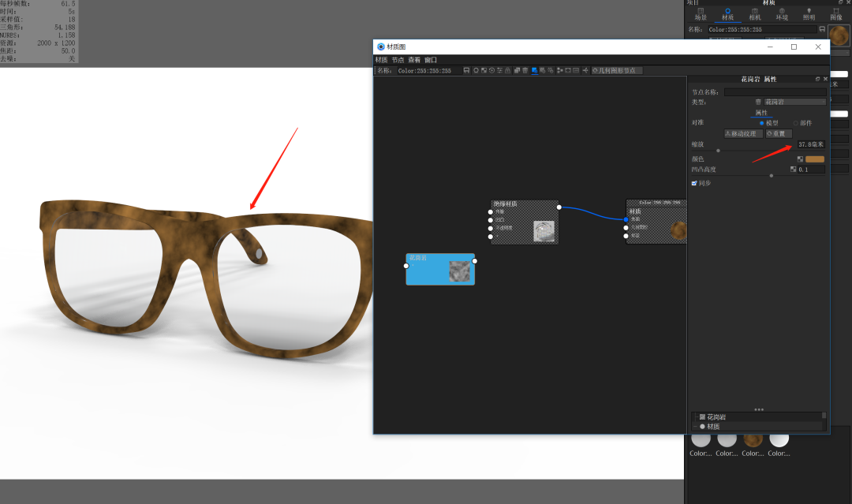The height and width of the screenshot is (504, 852).
Task: Select 材质 item in the node tree
Action: 713,427
